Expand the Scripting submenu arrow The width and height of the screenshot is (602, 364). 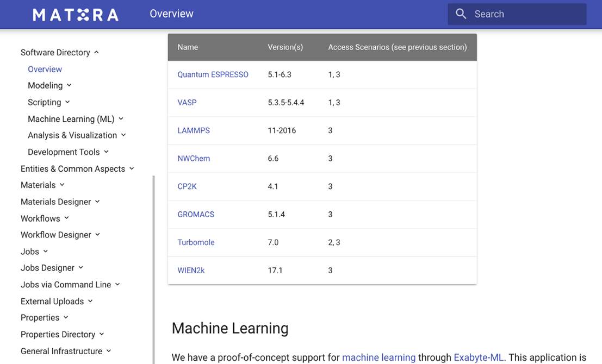[67, 102]
